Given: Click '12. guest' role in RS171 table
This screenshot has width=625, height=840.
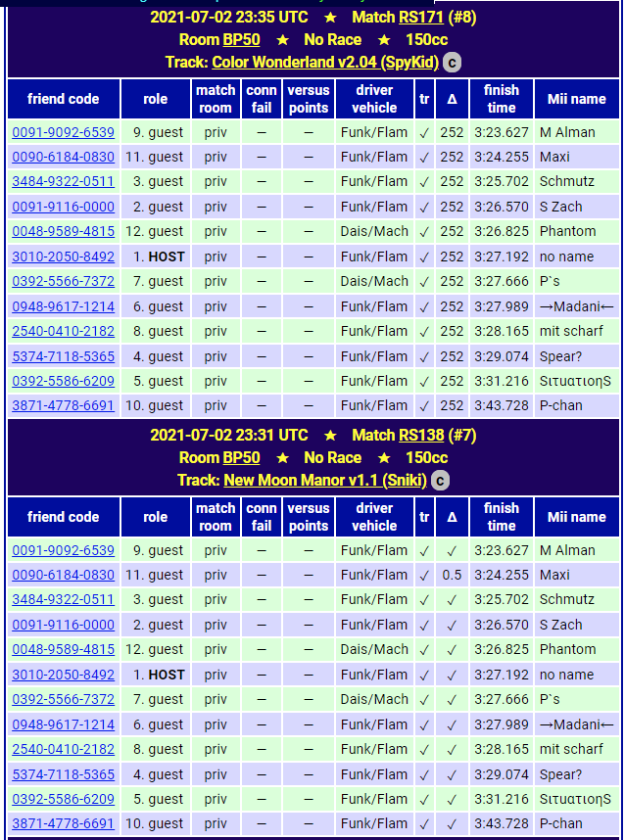Looking at the screenshot, I should click(155, 231).
